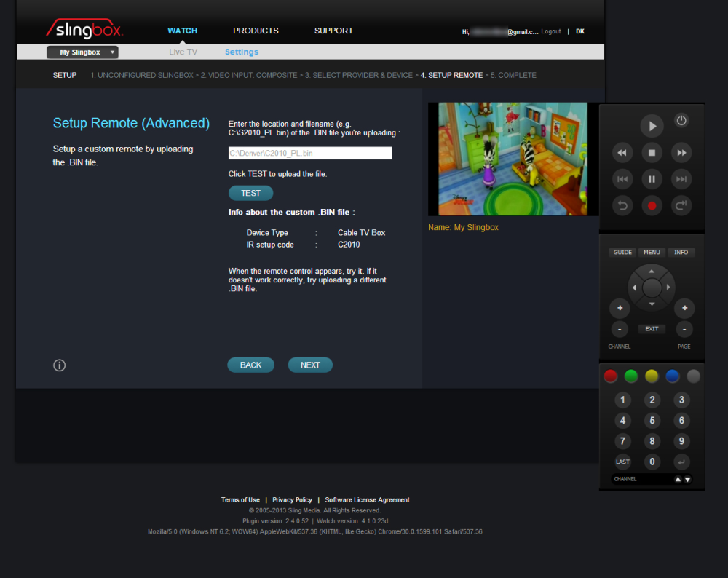Click the red record button on remote
Viewport: 728px width, 578px height.
click(x=652, y=205)
